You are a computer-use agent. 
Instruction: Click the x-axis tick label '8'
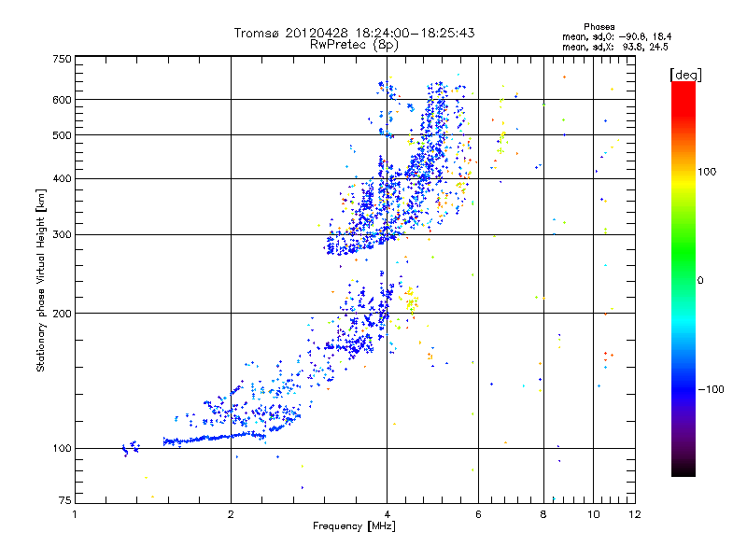click(543, 514)
